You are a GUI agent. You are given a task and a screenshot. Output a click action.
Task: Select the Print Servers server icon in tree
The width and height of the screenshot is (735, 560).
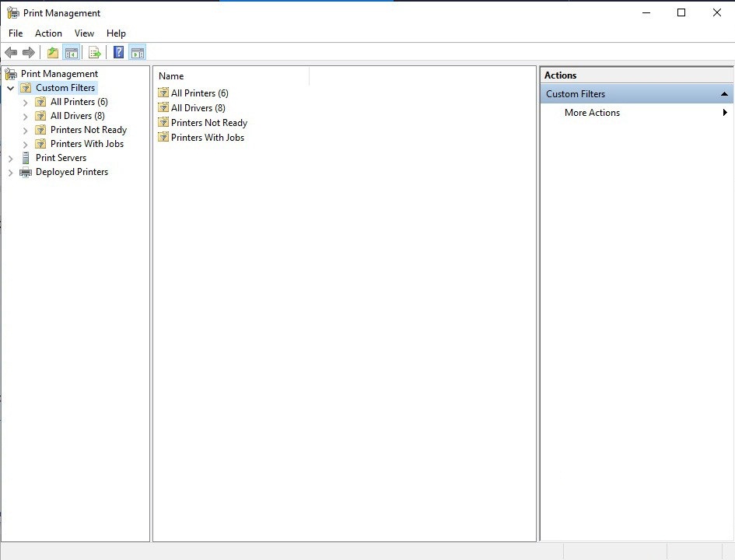click(x=26, y=158)
